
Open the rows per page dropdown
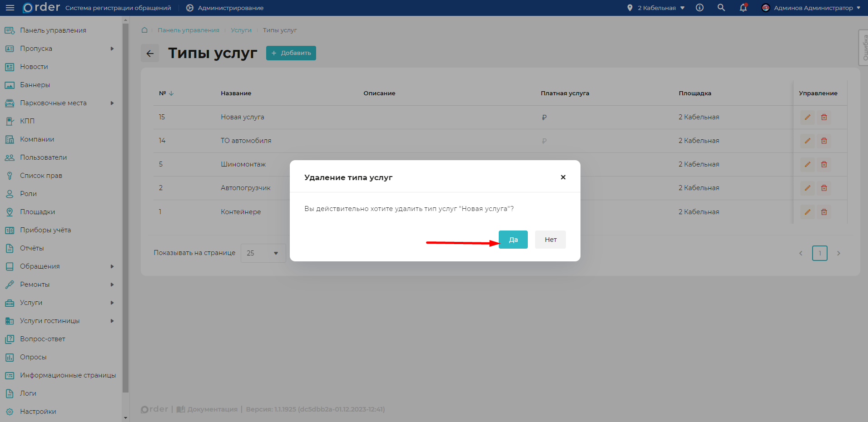[263, 253]
